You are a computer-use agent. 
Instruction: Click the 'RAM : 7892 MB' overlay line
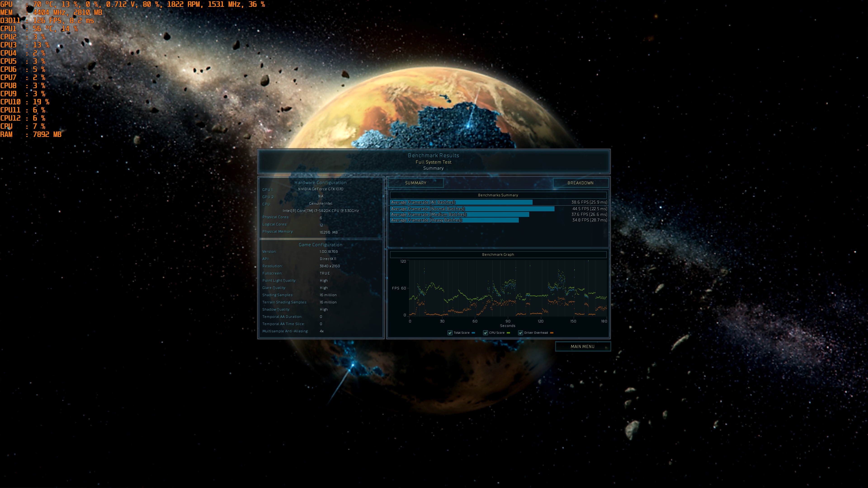[x=31, y=134]
